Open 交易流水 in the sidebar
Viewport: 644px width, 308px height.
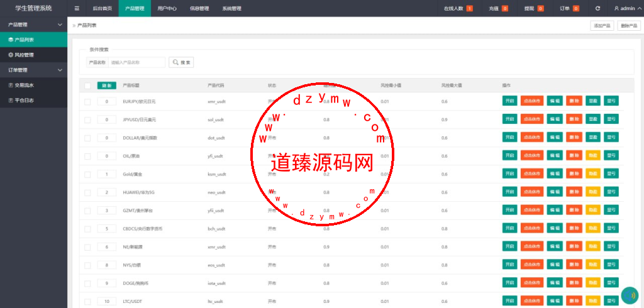click(34, 85)
